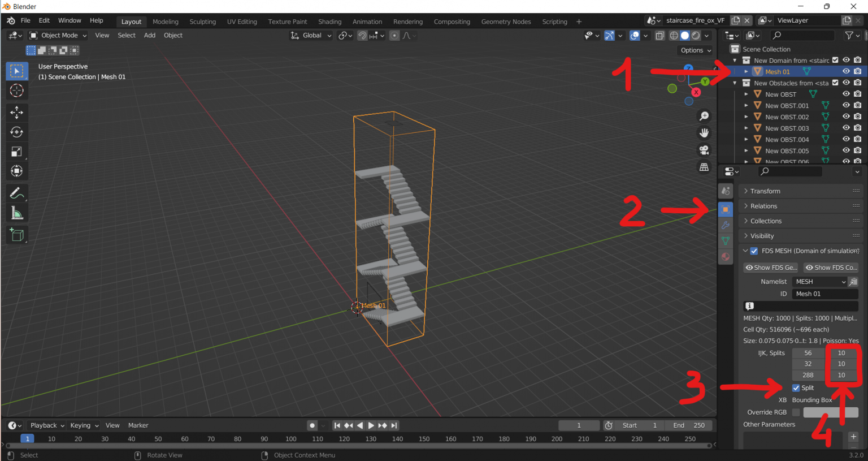Switch to rendered viewport shading

coord(695,35)
